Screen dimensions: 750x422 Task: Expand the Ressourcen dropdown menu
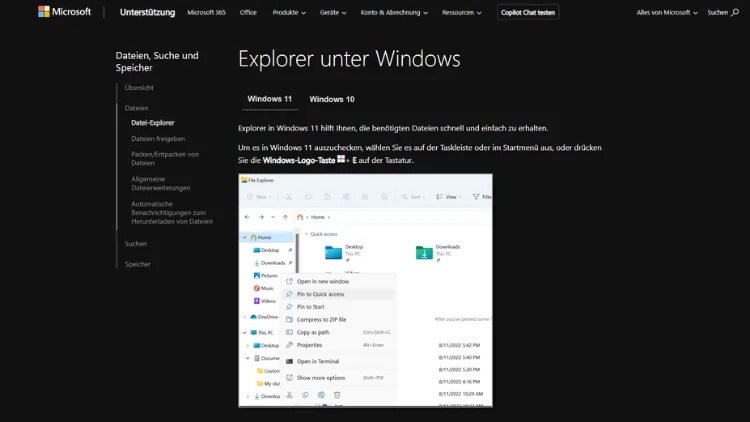pyautogui.click(x=462, y=12)
